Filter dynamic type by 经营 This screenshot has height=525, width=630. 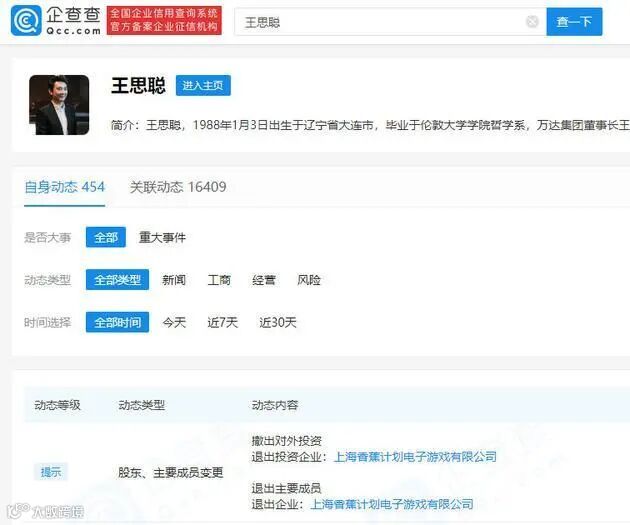point(264,280)
